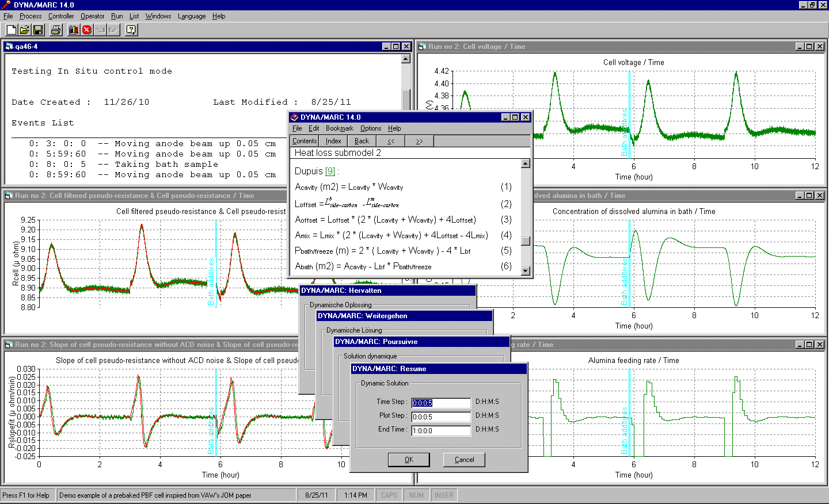Open the Edit menu in help window
Viewport: 829px width, 504px height.
click(314, 128)
